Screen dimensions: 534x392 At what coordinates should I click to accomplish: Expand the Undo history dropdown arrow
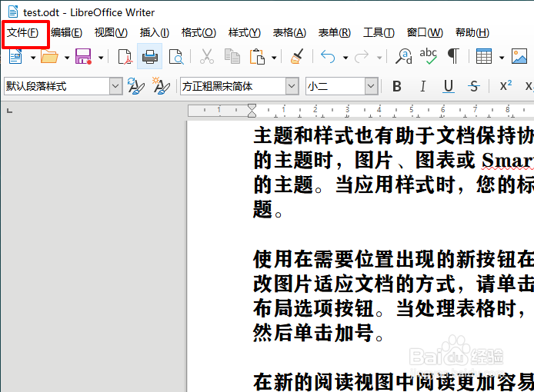tap(345, 58)
